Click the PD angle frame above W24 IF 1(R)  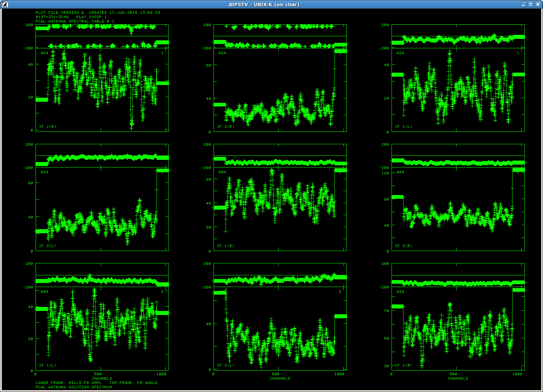(102, 36)
